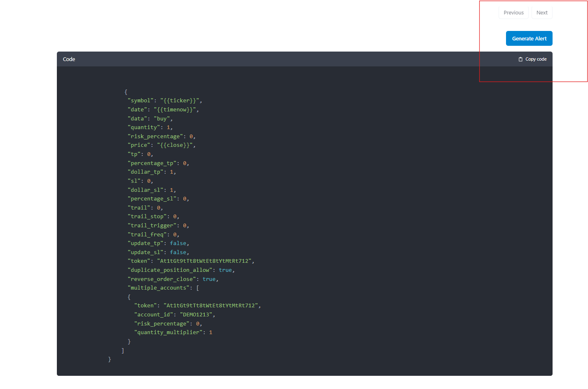Go to Next page
Image resolution: width=588 pixels, height=389 pixels.
542,13
